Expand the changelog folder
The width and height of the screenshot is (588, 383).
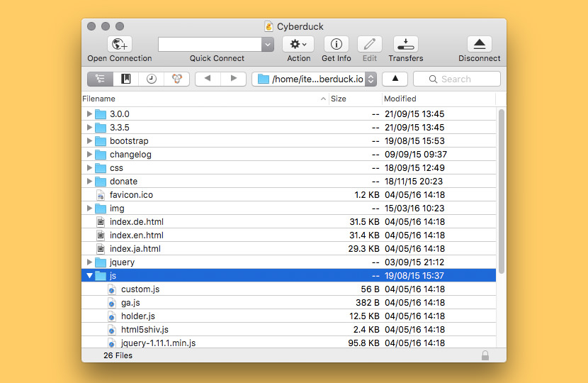(x=89, y=155)
